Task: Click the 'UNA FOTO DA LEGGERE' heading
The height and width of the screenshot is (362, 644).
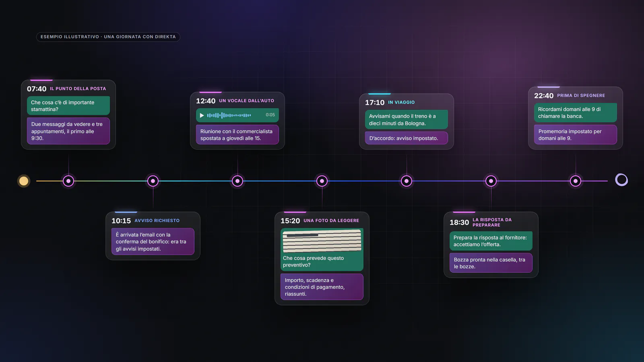Action: coord(331,220)
